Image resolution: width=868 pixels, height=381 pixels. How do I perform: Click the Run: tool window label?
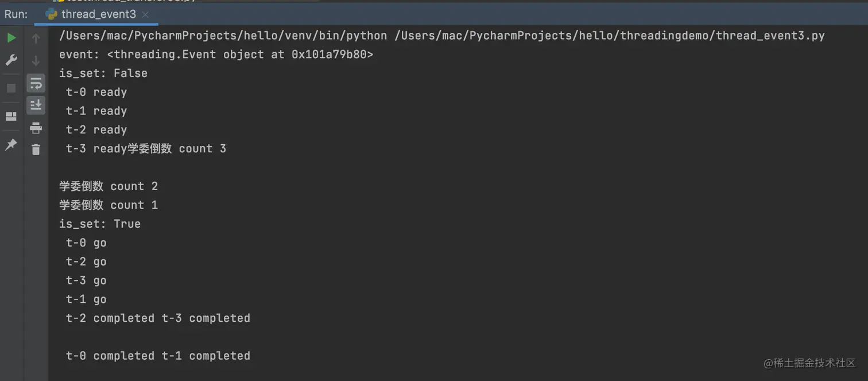point(16,14)
